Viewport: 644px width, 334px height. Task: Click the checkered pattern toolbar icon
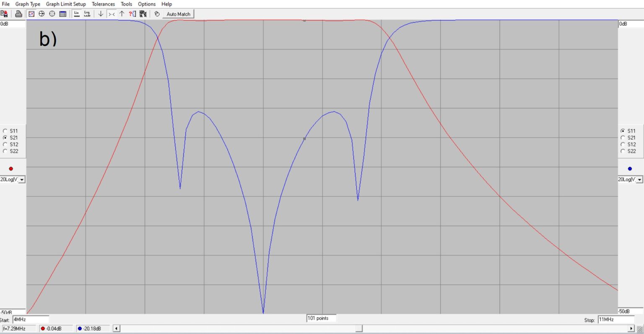[143, 14]
